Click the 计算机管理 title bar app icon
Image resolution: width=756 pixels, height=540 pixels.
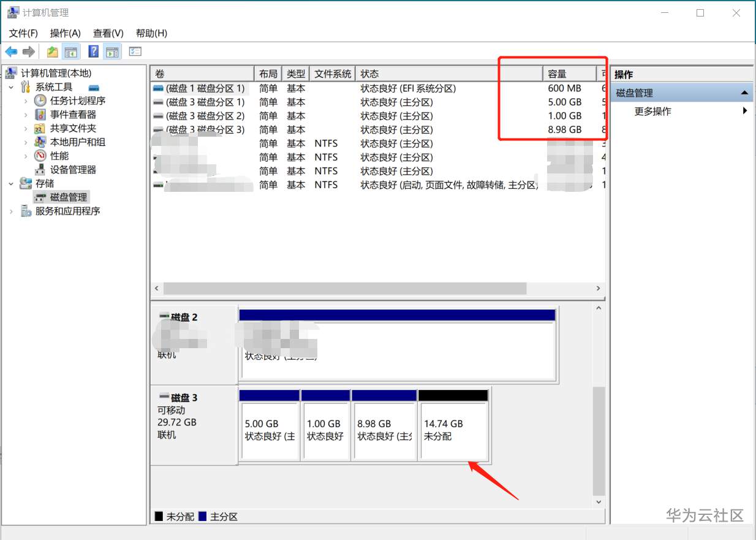(x=13, y=12)
